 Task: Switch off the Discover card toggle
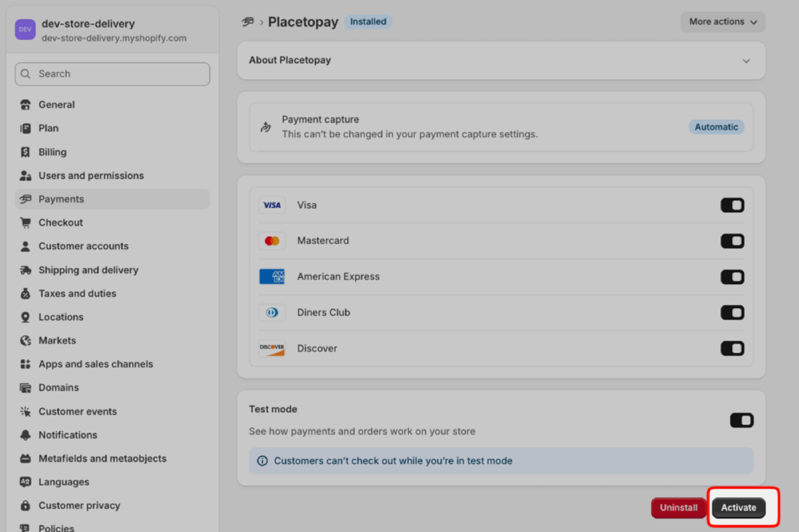point(732,348)
